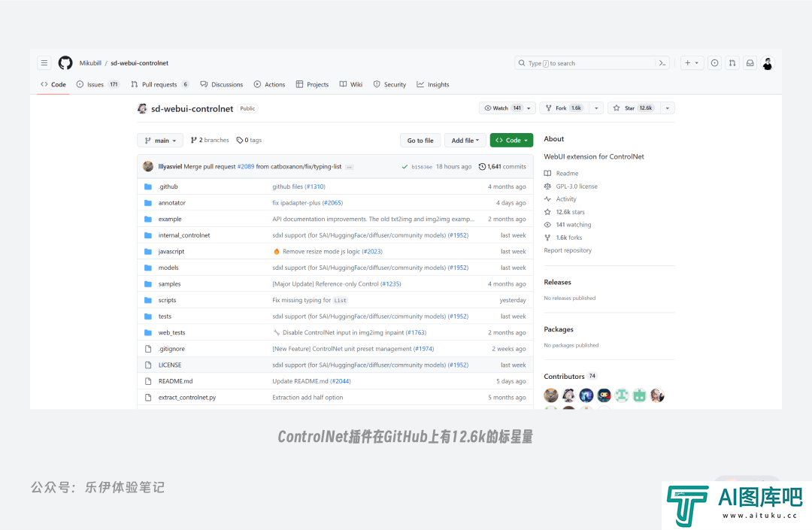812x530 pixels.
Task: Switch to the Issues tab
Action: pyautogui.click(x=98, y=84)
